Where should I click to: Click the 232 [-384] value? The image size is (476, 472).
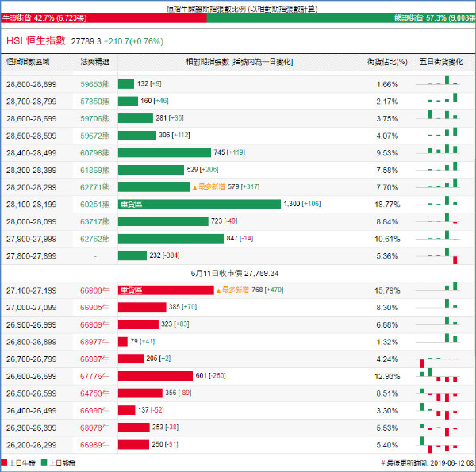coord(164,255)
